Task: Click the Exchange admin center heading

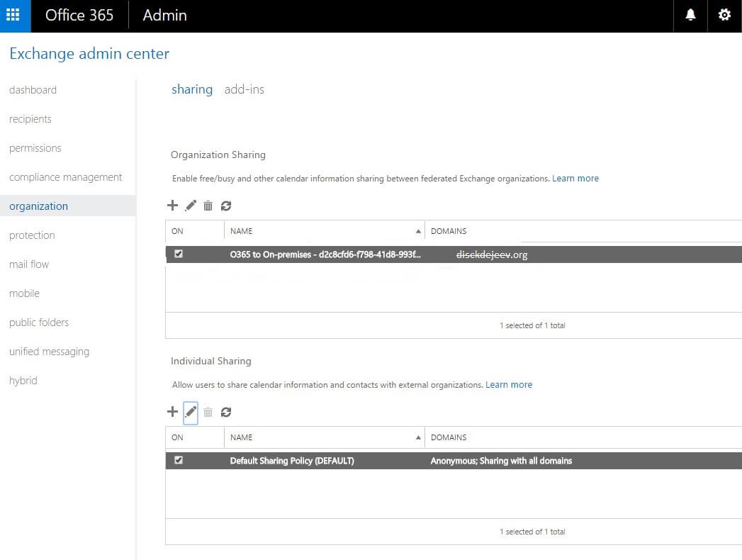Action: click(89, 53)
